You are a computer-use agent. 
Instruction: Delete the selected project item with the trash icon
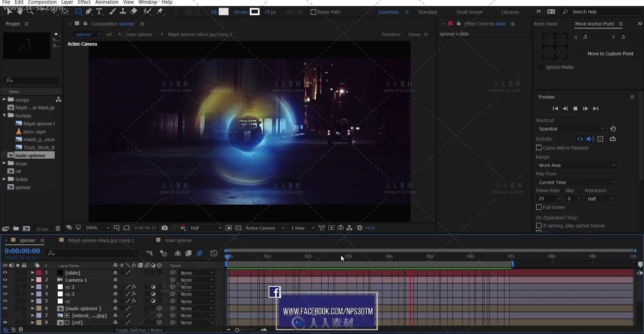[x=58, y=228]
